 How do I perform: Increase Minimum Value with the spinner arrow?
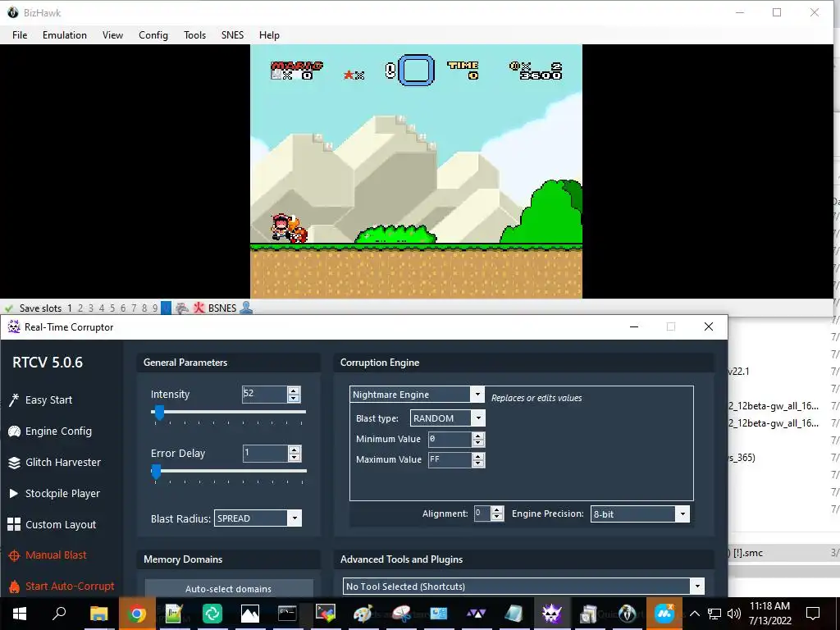(478, 436)
